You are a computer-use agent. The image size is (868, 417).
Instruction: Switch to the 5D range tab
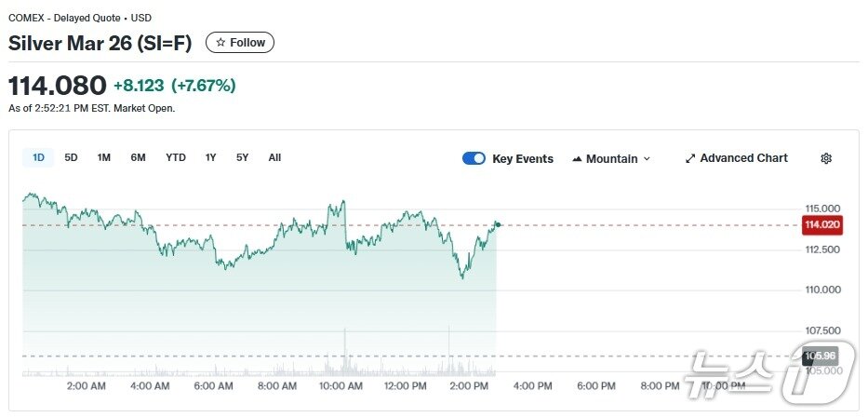pos(71,157)
